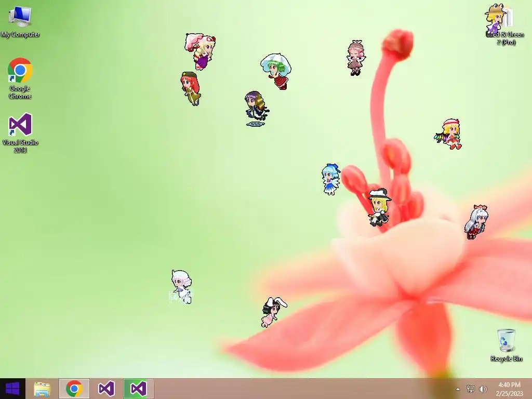Click the blonde witch with black hat

(x=379, y=207)
